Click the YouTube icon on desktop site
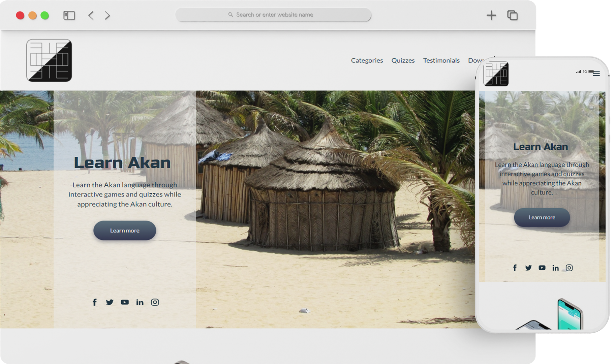 (x=125, y=302)
